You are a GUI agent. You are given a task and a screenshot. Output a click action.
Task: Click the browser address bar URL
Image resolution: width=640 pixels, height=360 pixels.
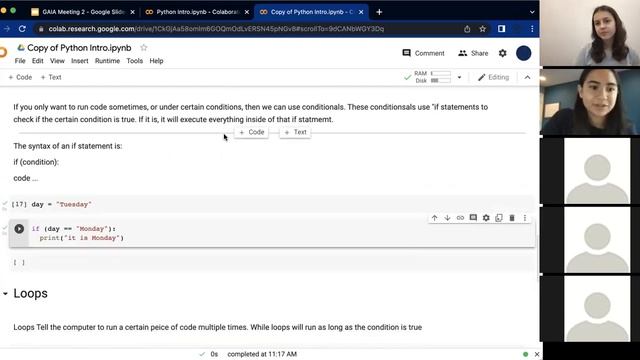click(216, 29)
